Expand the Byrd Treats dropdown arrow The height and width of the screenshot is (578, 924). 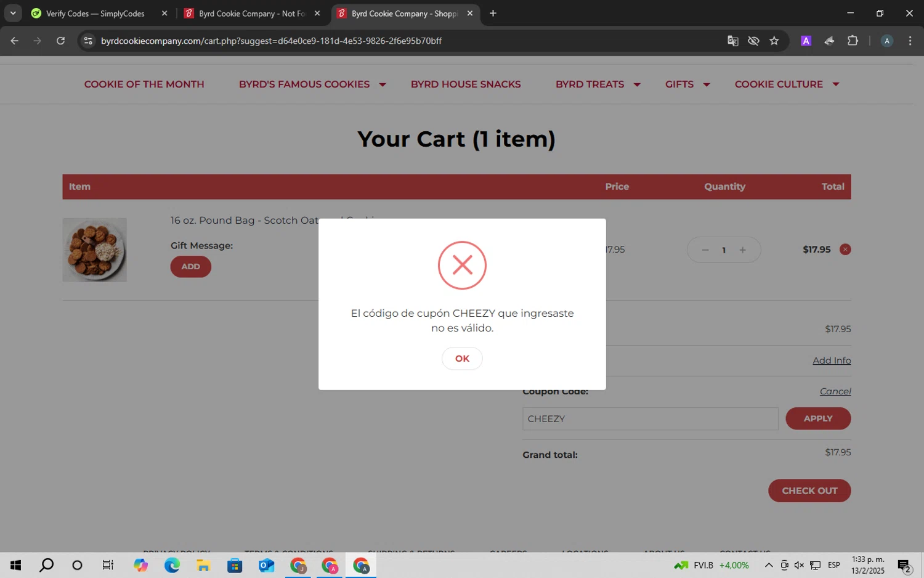click(637, 84)
